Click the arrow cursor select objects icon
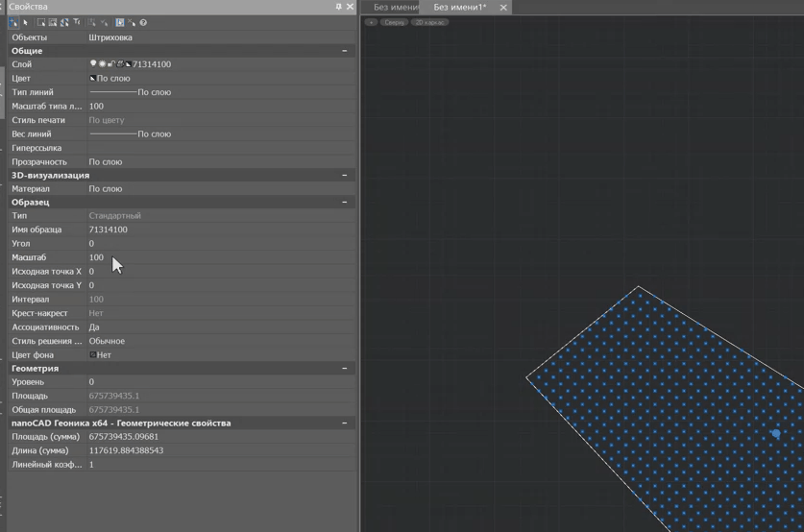 (x=26, y=22)
